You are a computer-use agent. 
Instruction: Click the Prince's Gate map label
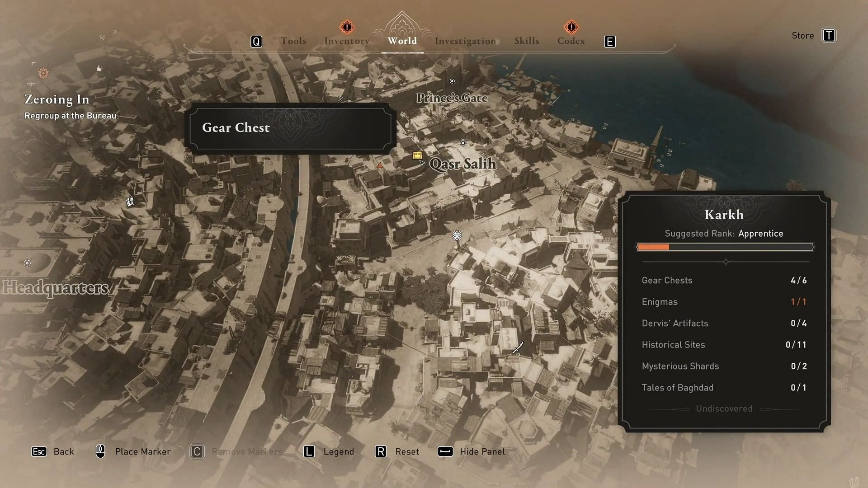(x=452, y=97)
